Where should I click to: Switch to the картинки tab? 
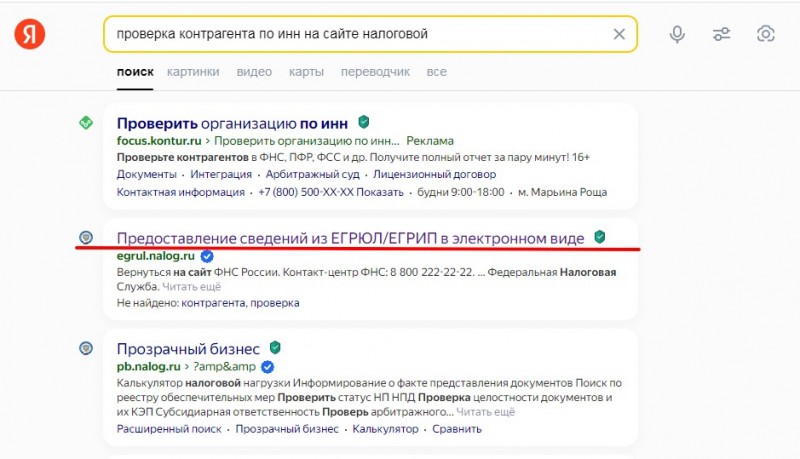point(193,72)
